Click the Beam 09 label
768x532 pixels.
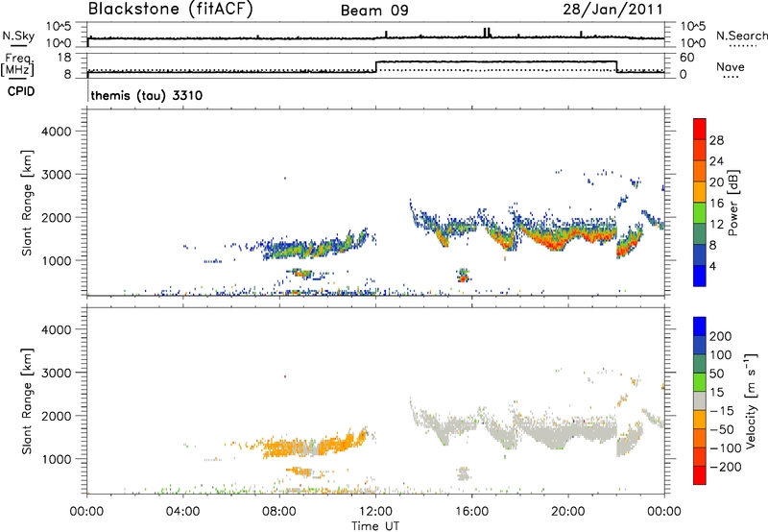pyautogui.click(x=374, y=10)
